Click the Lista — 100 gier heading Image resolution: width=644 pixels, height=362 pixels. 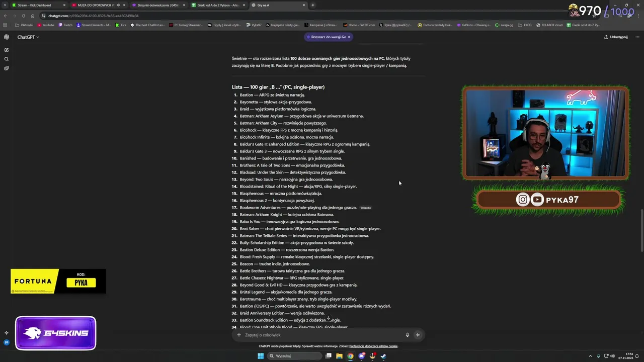point(278,87)
